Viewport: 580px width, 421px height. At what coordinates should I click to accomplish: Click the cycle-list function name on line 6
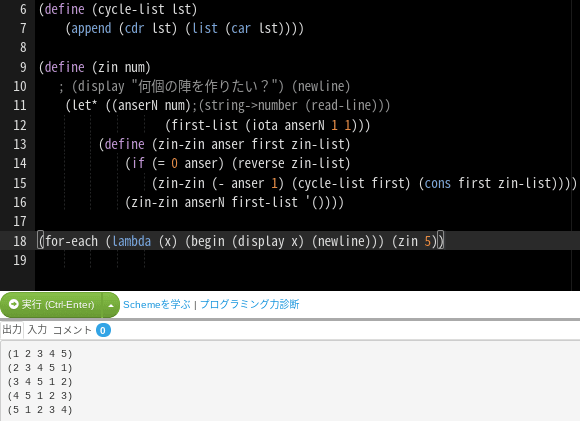(x=131, y=9)
